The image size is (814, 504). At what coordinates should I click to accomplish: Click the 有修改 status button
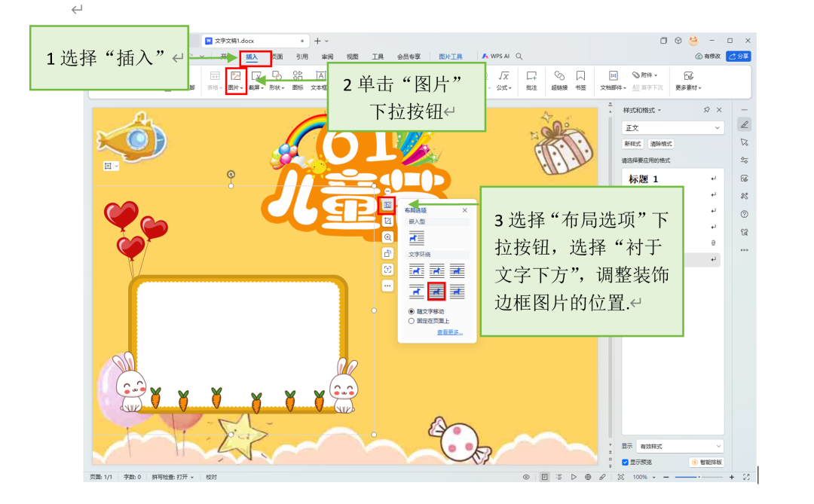point(708,56)
